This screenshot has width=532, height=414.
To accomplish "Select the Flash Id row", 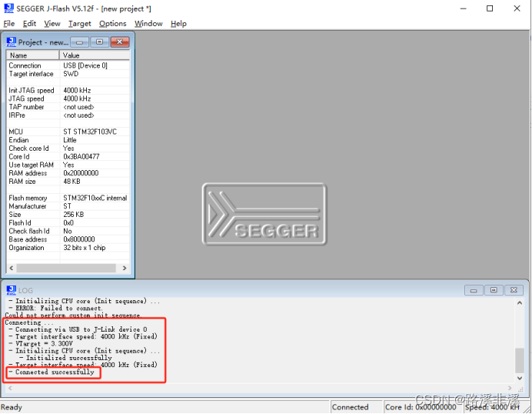I will (68, 223).
